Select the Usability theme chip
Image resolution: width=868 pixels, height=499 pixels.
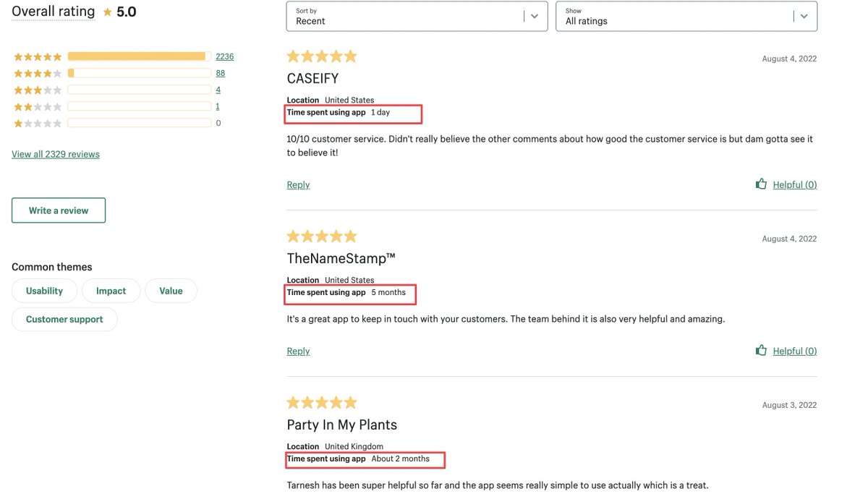coord(44,291)
